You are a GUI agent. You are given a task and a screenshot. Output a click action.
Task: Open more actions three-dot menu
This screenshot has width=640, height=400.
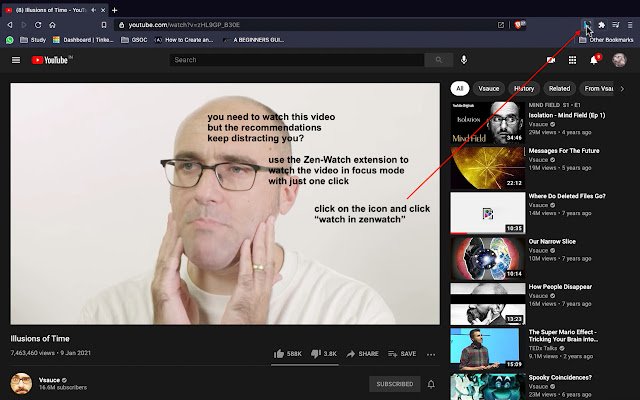tap(431, 354)
